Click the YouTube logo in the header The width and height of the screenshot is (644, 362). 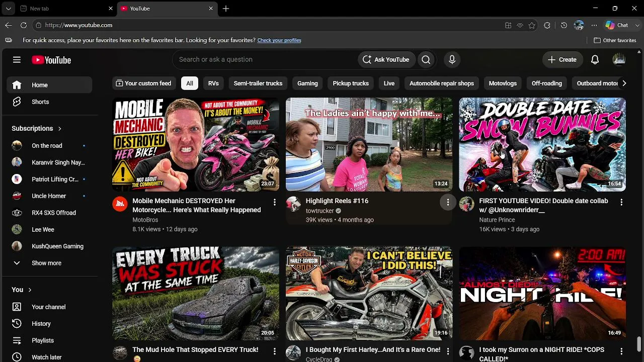coord(51,60)
